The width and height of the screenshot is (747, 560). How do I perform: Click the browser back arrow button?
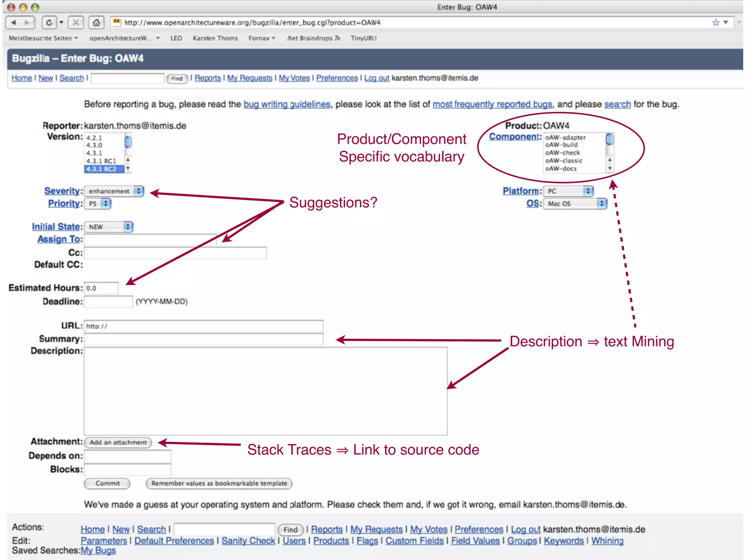tap(13, 23)
